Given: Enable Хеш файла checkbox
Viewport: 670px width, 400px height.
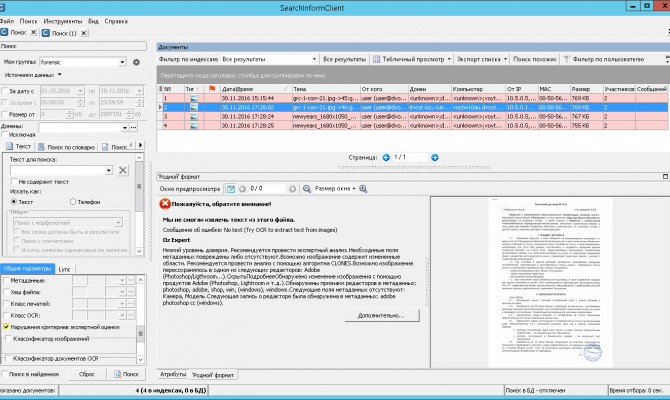Looking at the screenshot, I should pos(6,292).
